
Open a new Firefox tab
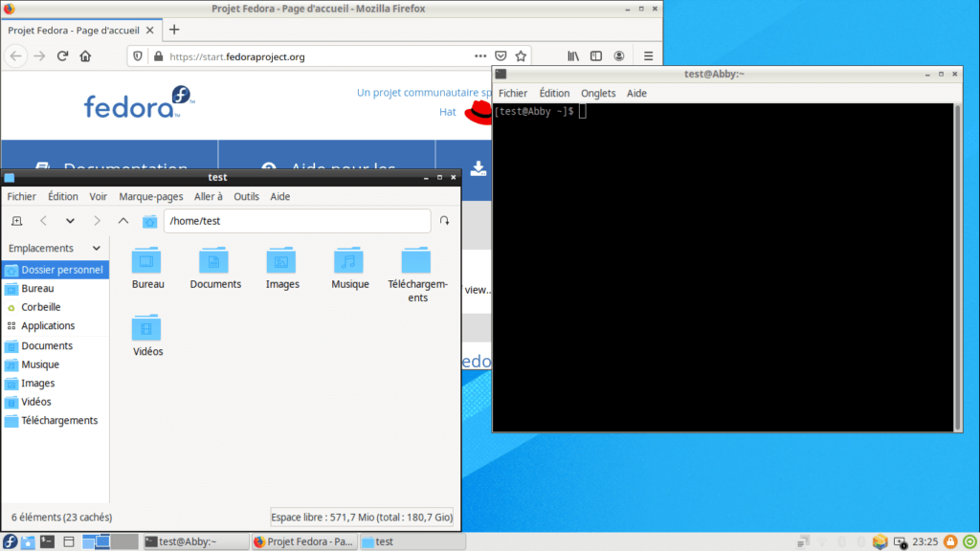pos(174,30)
